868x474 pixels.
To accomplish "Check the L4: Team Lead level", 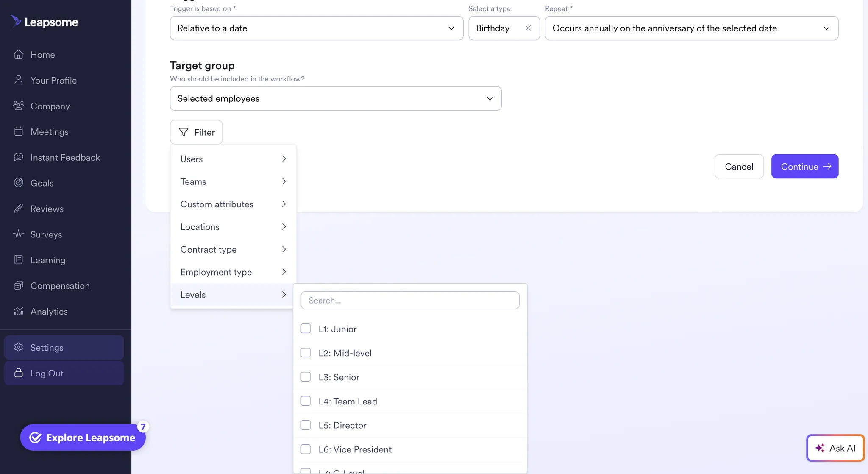I will click(305, 401).
